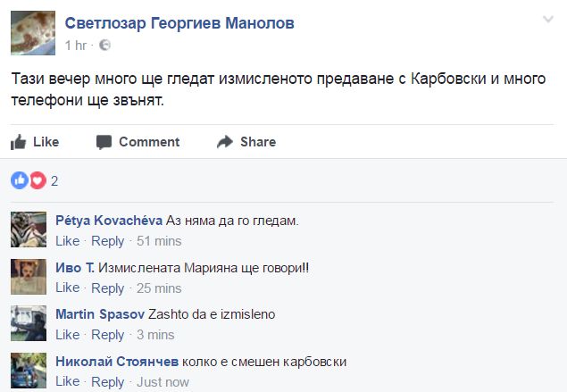
Task: Reply to Николай Стоянчев's comment
Action: point(108,382)
